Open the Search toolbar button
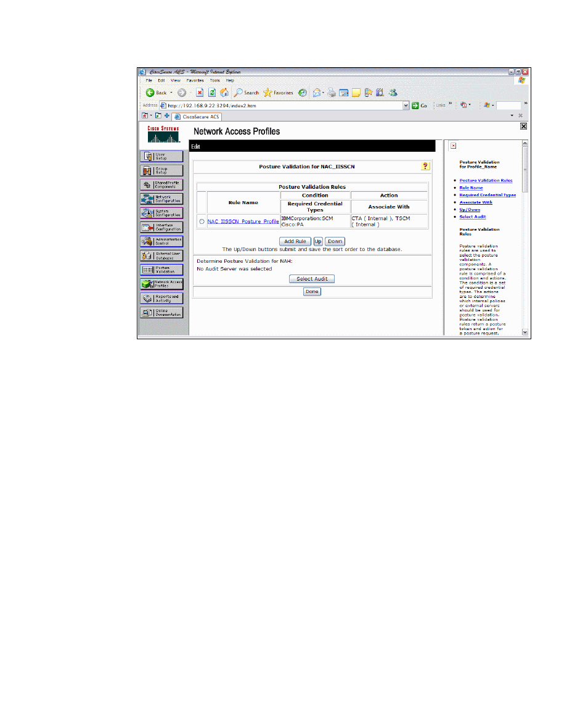This screenshot has width=588, height=718. pyautogui.click(x=246, y=93)
